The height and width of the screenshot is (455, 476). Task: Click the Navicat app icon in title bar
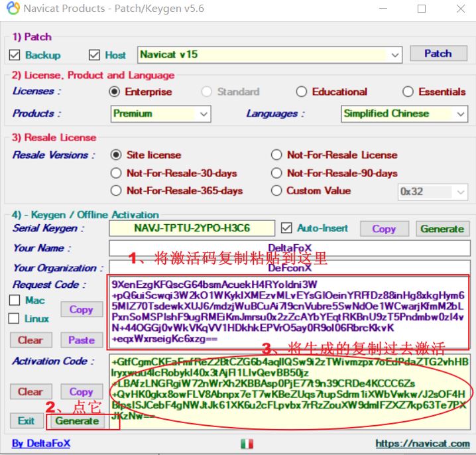13,8
